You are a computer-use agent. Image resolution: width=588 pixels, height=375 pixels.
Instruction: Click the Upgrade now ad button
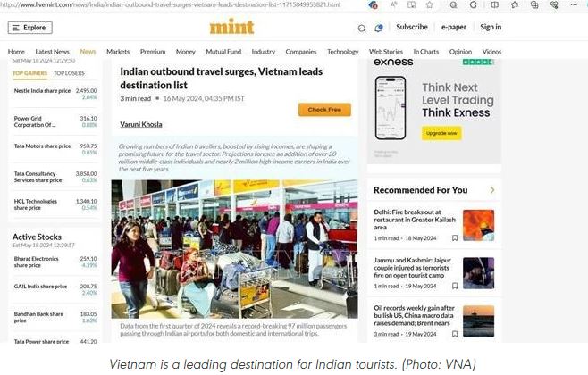pyautogui.click(x=441, y=133)
